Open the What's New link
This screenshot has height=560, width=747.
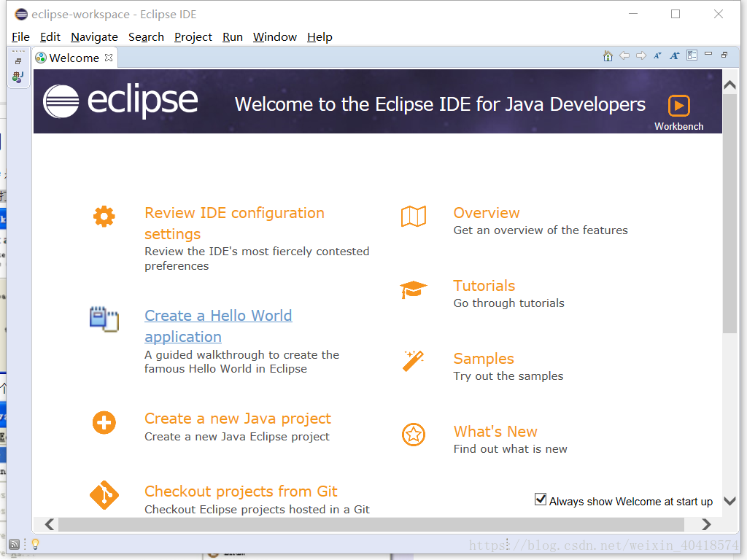[495, 432]
